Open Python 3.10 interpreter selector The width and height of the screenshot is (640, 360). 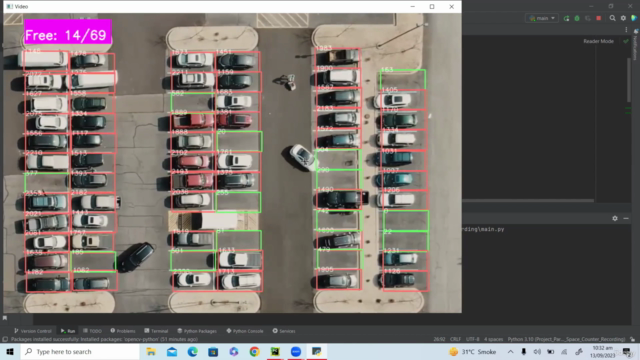click(566, 340)
